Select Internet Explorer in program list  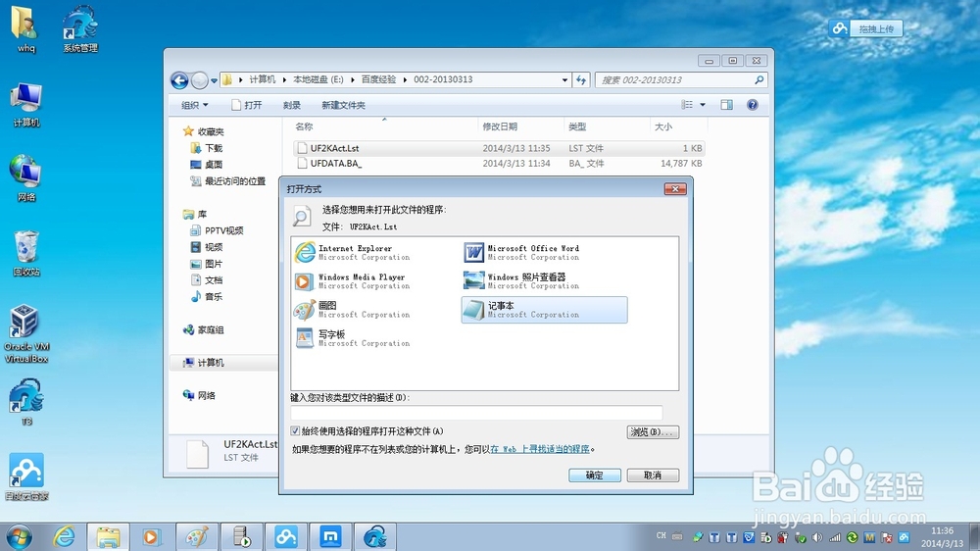click(353, 252)
